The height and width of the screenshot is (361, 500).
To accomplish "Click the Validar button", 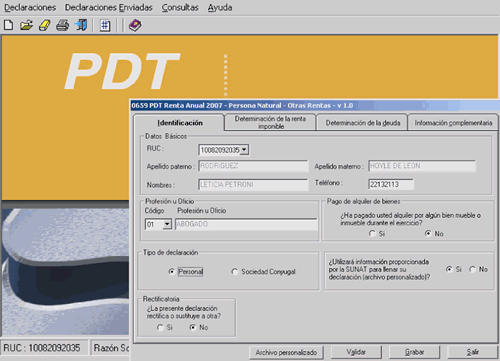I will coord(356,352).
